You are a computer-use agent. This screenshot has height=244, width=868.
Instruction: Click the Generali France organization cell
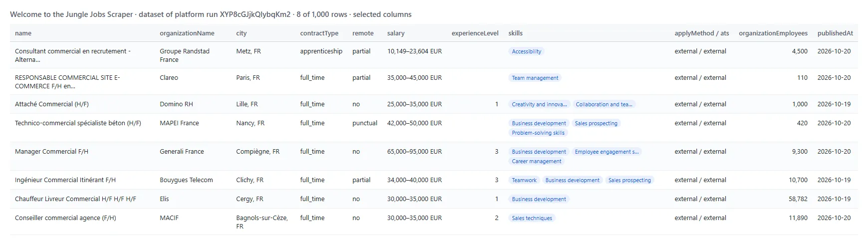tap(182, 152)
